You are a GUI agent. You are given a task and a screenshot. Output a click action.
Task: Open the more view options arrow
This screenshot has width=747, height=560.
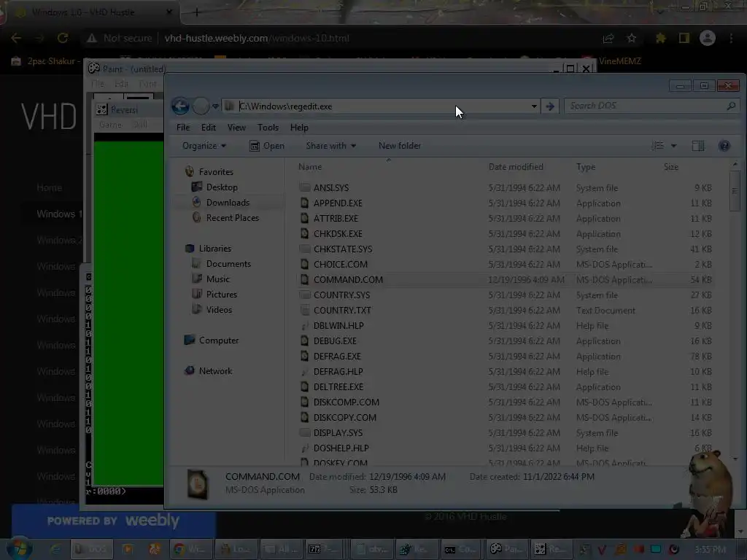pos(673,146)
